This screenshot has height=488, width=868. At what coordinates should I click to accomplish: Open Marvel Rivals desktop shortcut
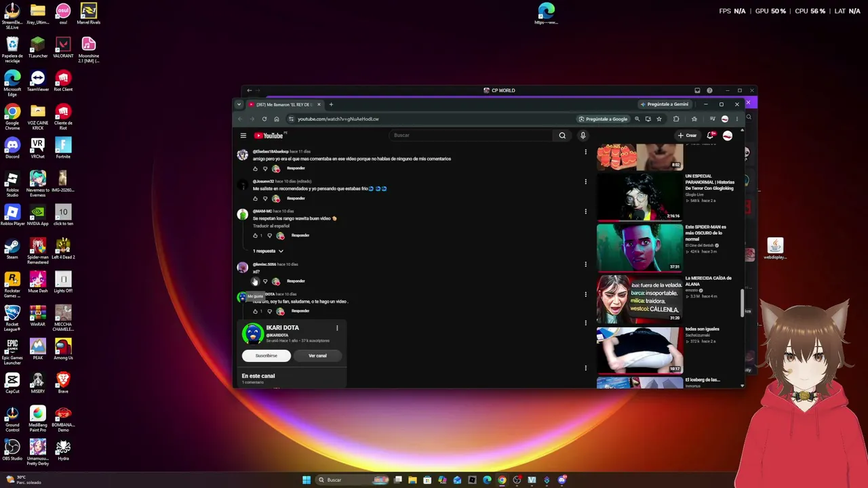pos(88,14)
